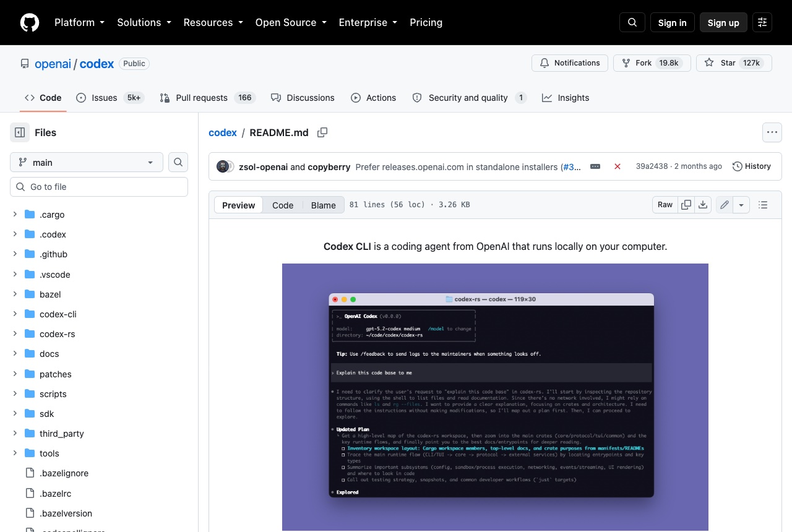Expand the .codex folder chevron
The height and width of the screenshot is (532, 792).
[15, 234]
